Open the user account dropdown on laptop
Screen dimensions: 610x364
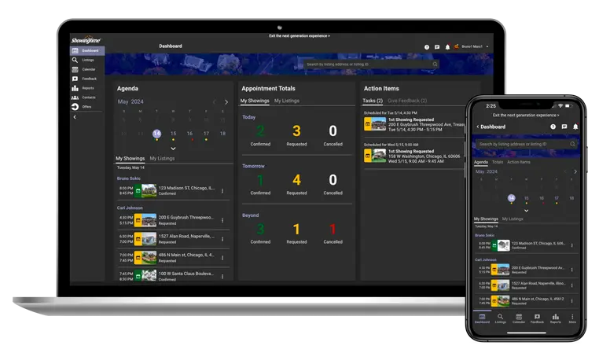coord(487,47)
